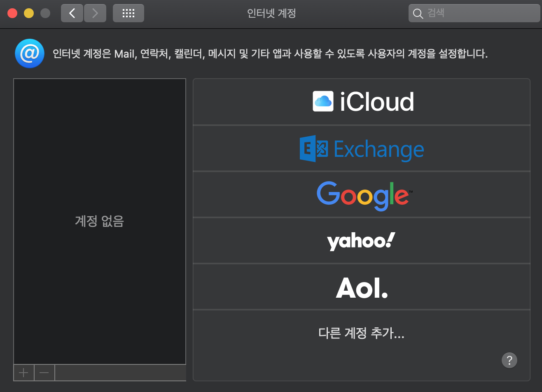The height and width of the screenshot is (392, 542).
Task: Click the 인터넷 계정 window title
Action: coord(271,13)
